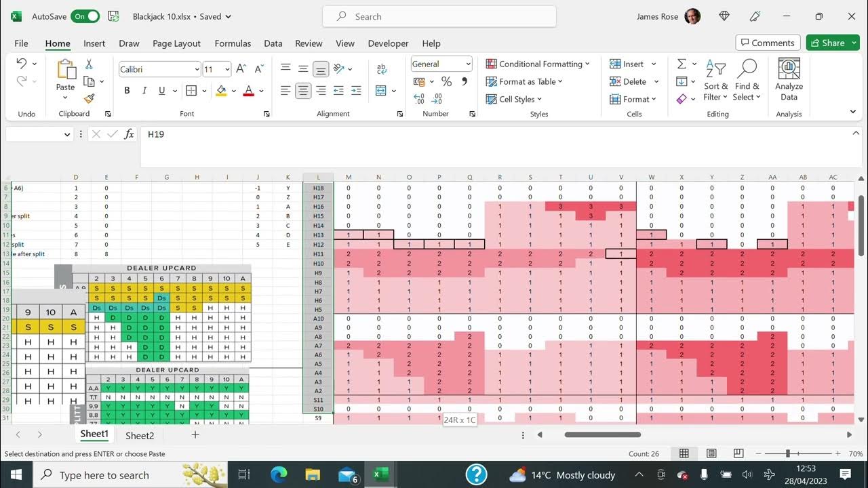868x488 pixels.
Task: Toggle the AutoSave switch
Action: [85, 16]
